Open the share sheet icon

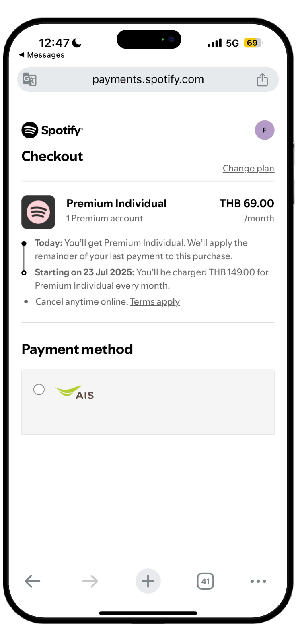(x=262, y=80)
